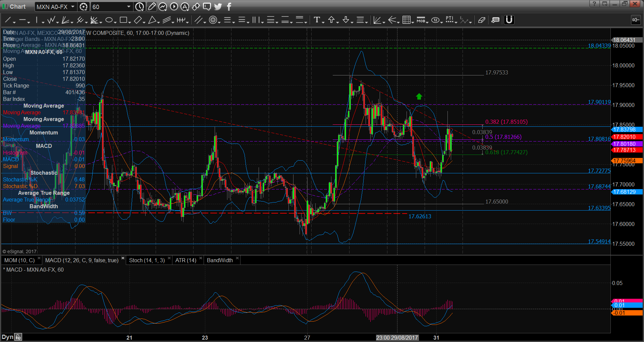
Task: Switch to the ATR (14) tab
Action: pos(186,261)
